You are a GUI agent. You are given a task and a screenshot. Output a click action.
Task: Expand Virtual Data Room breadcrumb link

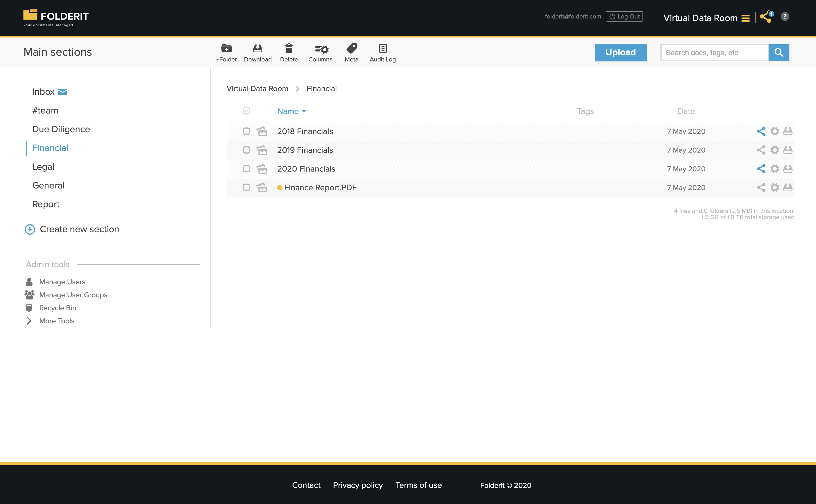tap(257, 88)
